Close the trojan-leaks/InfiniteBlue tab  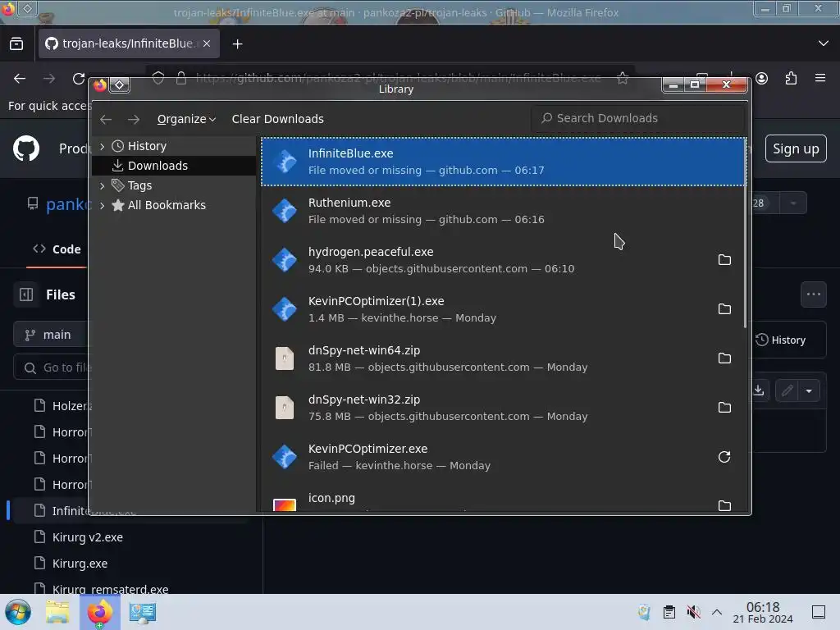pos(207,43)
